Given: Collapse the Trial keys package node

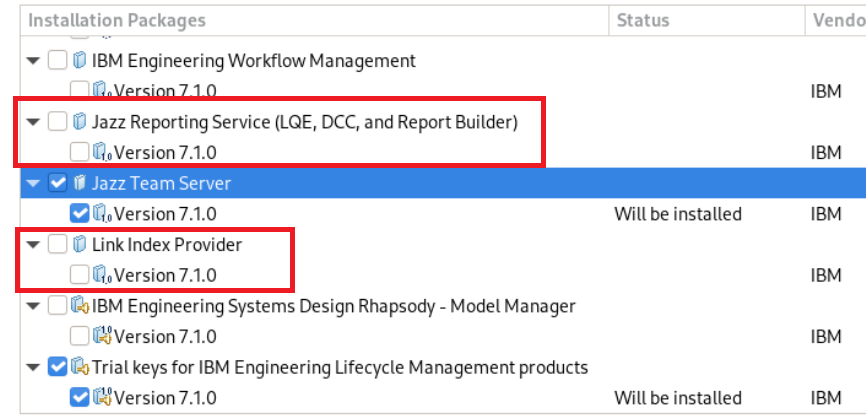Looking at the screenshot, I should pos(34,367).
